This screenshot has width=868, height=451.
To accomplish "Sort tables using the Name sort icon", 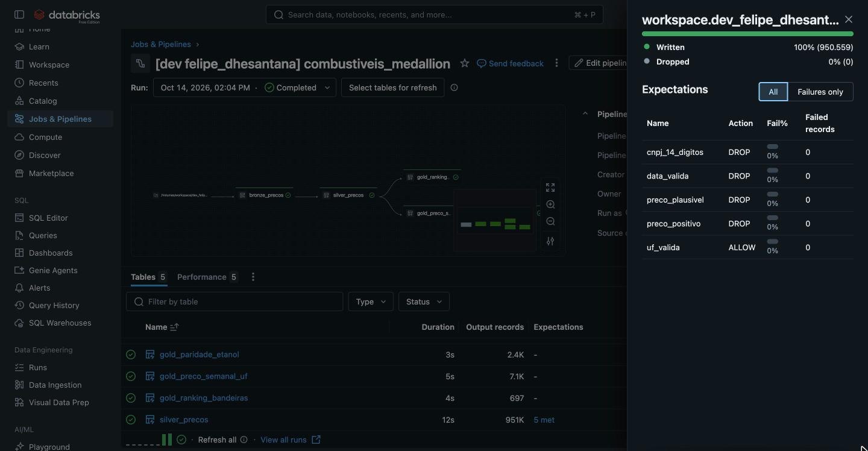I will (174, 327).
